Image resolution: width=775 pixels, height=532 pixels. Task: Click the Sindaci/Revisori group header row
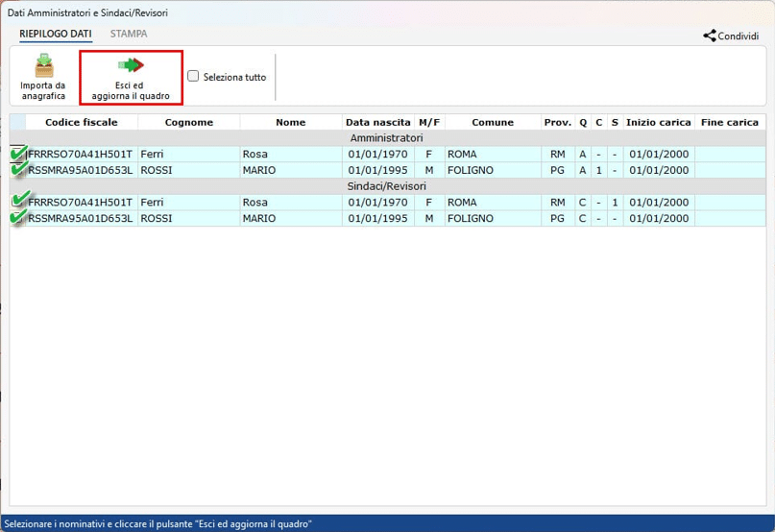coord(388,186)
